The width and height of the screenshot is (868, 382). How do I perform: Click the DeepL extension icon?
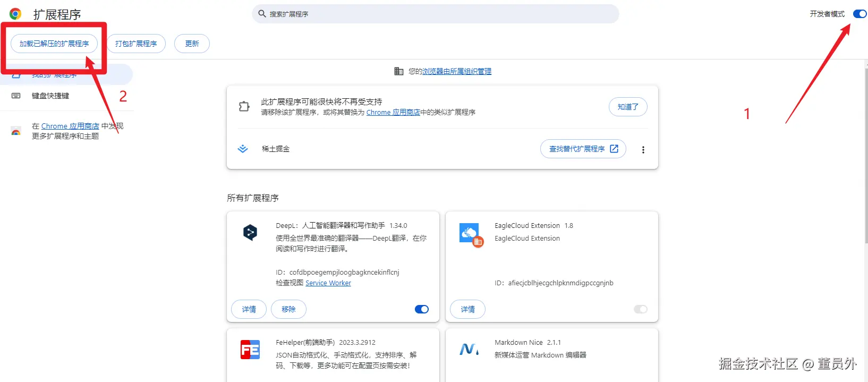coord(250,232)
